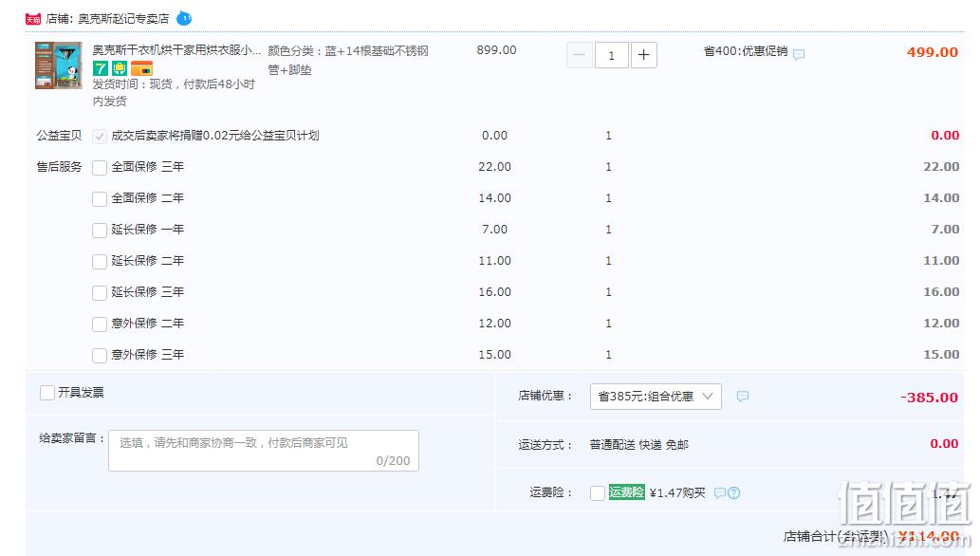The width and height of the screenshot is (980, 556).
Task: Click the 省400:优惠促销 promotion text
Action: [746, 51]
